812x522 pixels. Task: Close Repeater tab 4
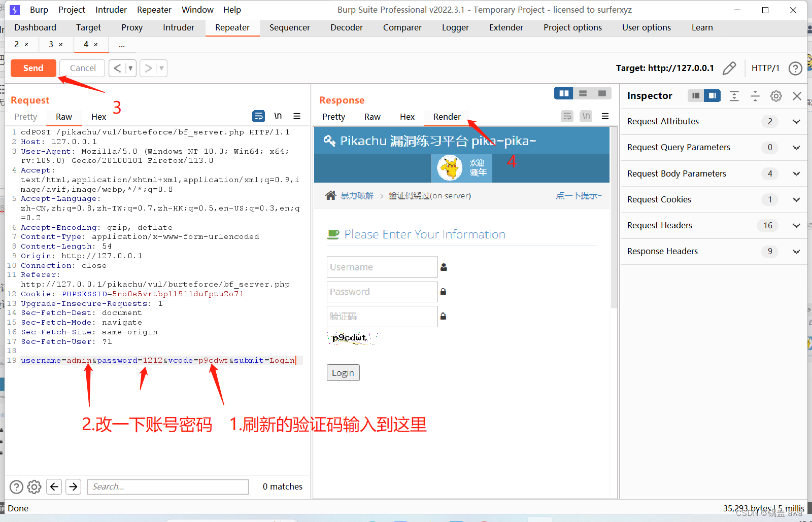96,45
